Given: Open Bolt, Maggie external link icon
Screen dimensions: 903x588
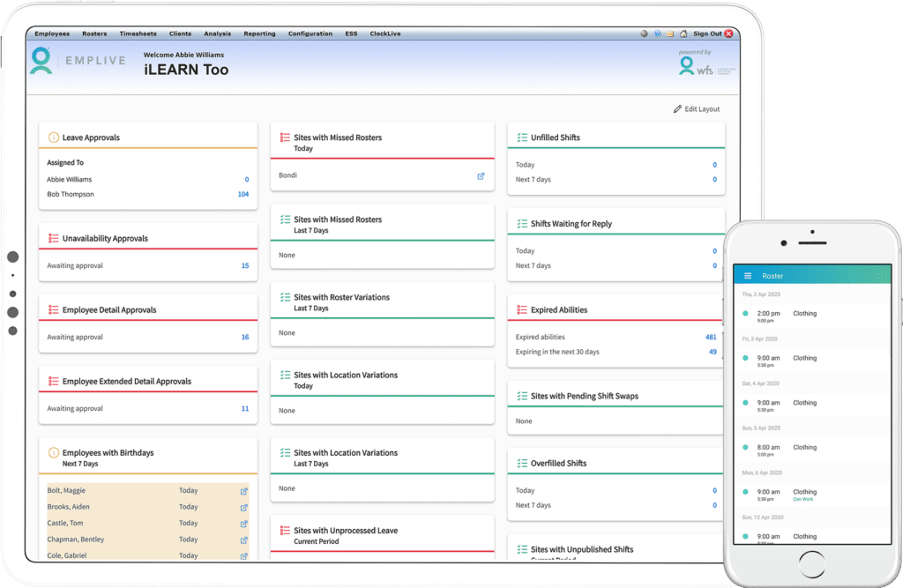Looking at the screenshot, I should (243, 491).
